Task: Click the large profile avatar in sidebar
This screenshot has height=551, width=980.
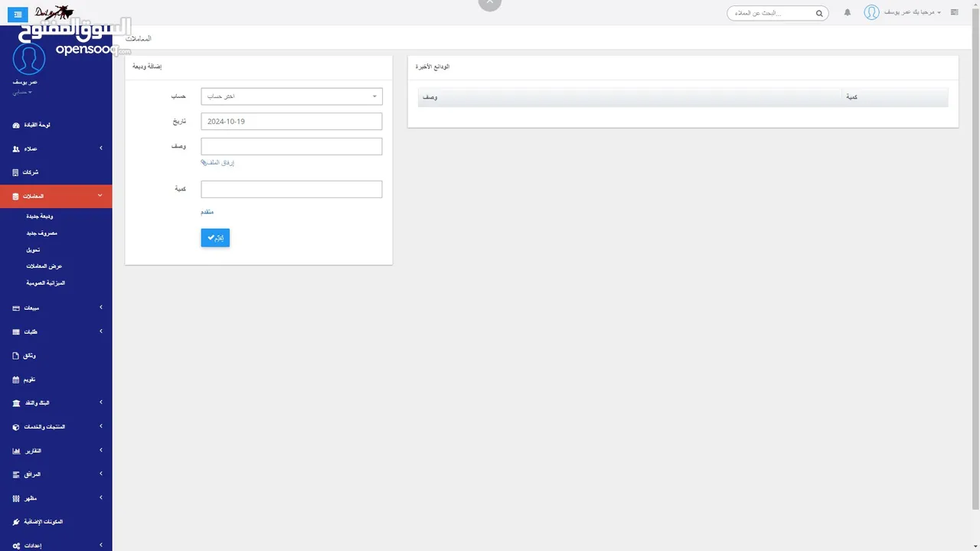Action: pos(29,59)
